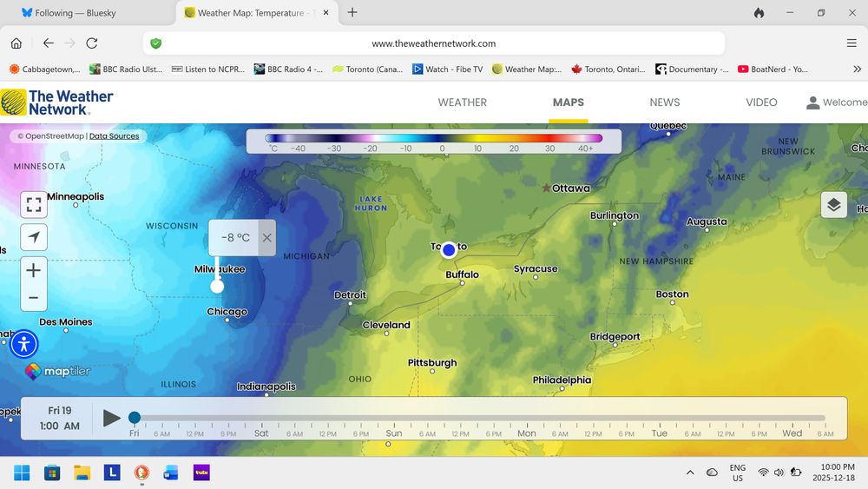Click the Boston city label
The image size is (868, 489).
coord(672,294)
